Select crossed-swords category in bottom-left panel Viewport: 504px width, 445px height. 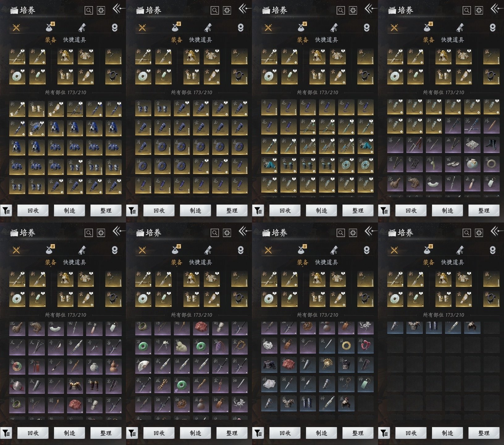[16, 250]
